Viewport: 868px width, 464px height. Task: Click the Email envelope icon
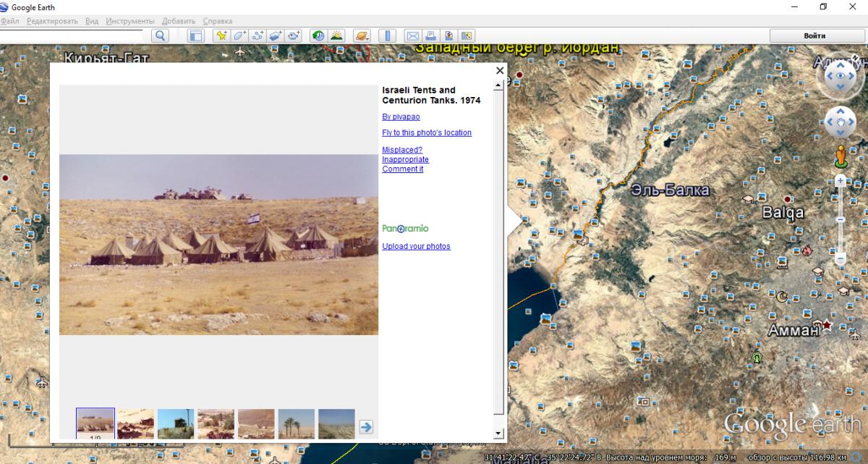coord(412,35)
